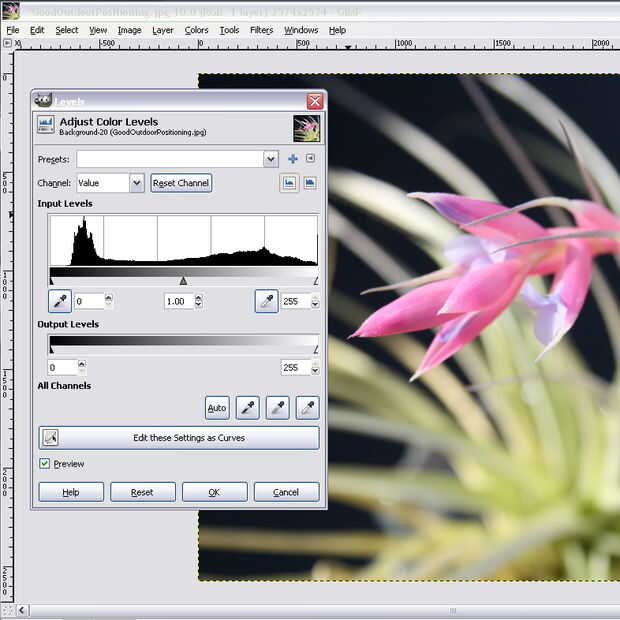This screenshot has width=620, height=620.
Task: Click the gamma field showing 1.00
Action: point(179,301)
